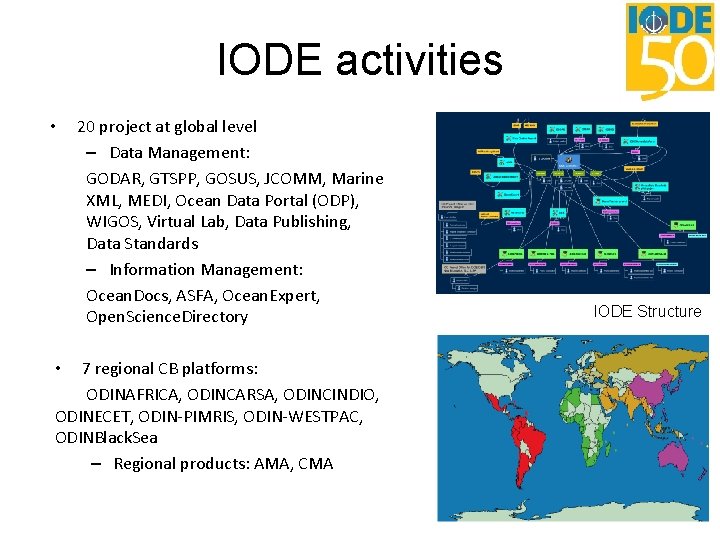Click the text 'OpenScienceDirectory'

click(x=167, y=317)
